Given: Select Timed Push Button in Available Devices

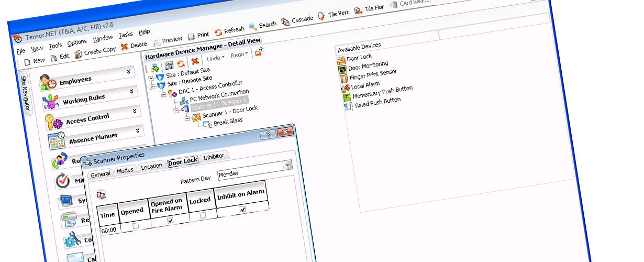Looking at the screenshot, I should (372, 103).
